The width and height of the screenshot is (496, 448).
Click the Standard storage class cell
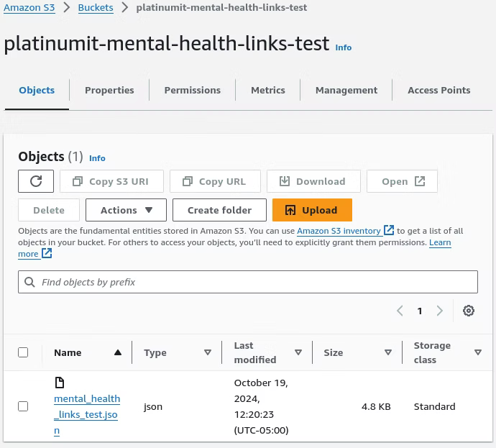point(435,406)
